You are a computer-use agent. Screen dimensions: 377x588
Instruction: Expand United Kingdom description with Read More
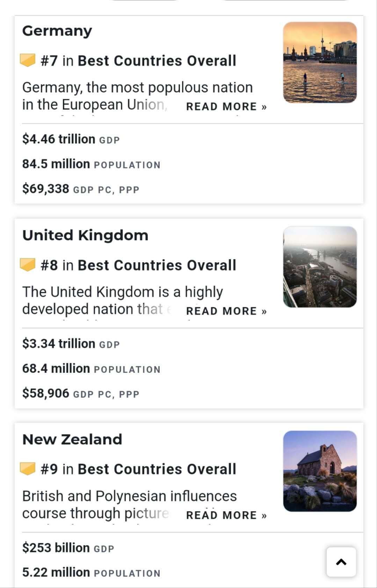click(x=226, y=311)
